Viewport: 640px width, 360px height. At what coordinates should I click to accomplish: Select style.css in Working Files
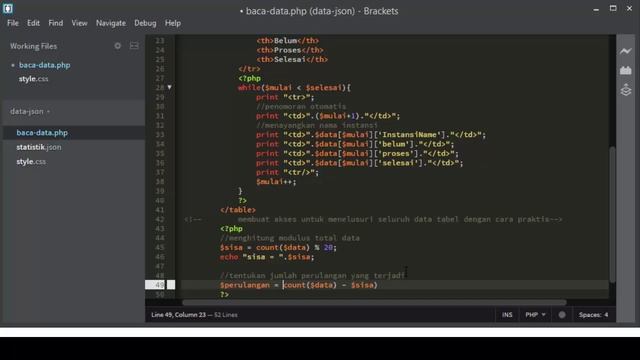tap(33, 79)
